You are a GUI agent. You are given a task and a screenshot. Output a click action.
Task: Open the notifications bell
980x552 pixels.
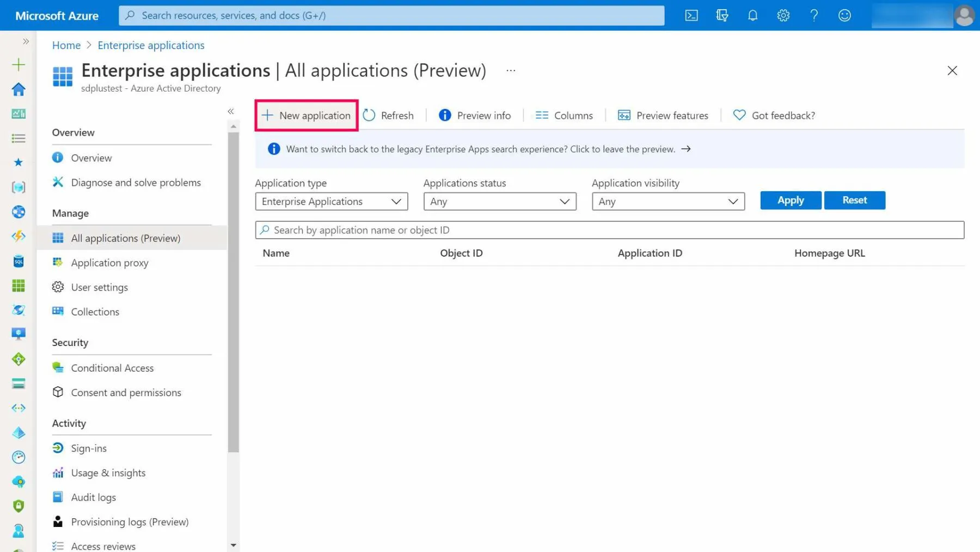[x=752, y=15]
